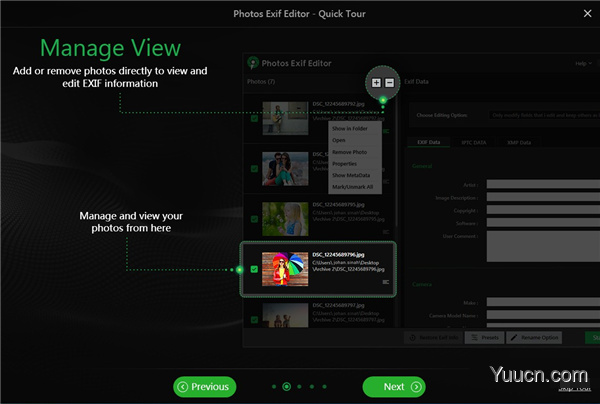
Task: Click the file name DSC_12245689796.jpg
Action: [x=338, y=255]
